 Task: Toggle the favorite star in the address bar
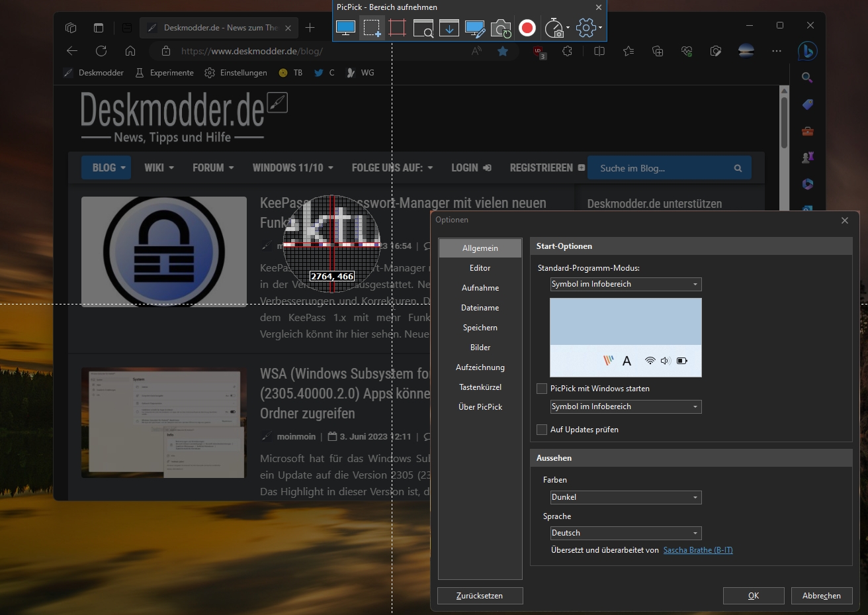(x=503, y=51)
